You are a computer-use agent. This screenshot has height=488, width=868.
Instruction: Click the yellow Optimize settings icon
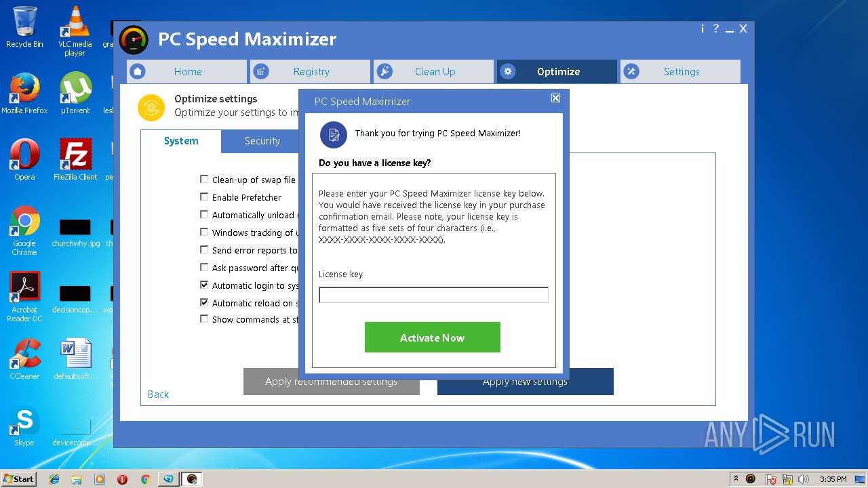tap(151, 107)
